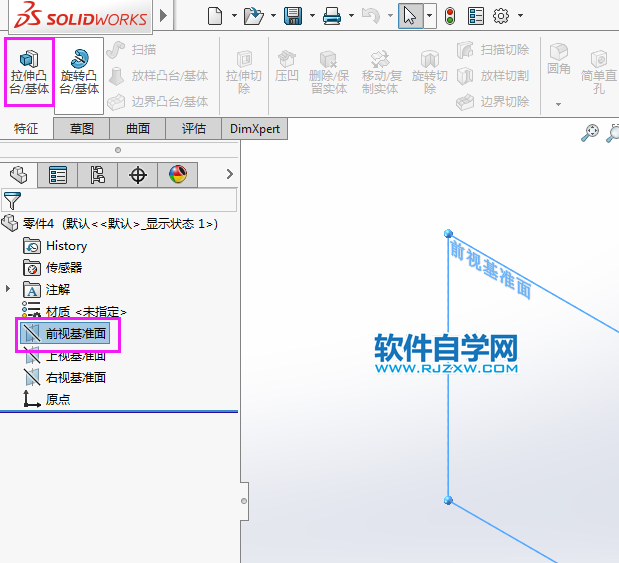
Task: Select the History folder
Action: pos(55,246)
